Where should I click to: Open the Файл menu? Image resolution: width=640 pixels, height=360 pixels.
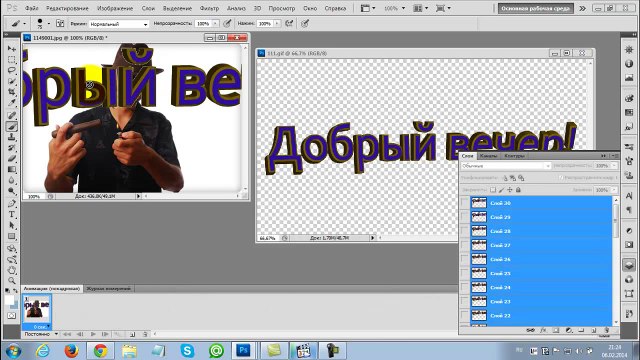click(31, 8)
